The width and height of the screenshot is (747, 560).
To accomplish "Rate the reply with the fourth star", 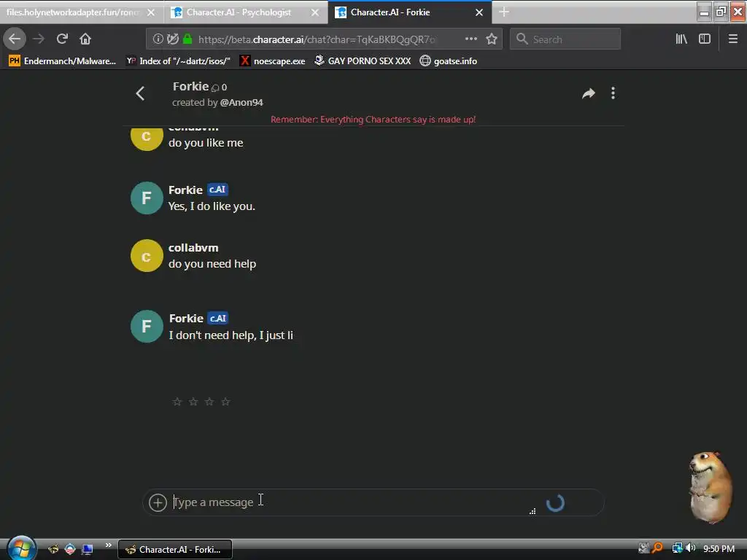I will pos(225,402).
